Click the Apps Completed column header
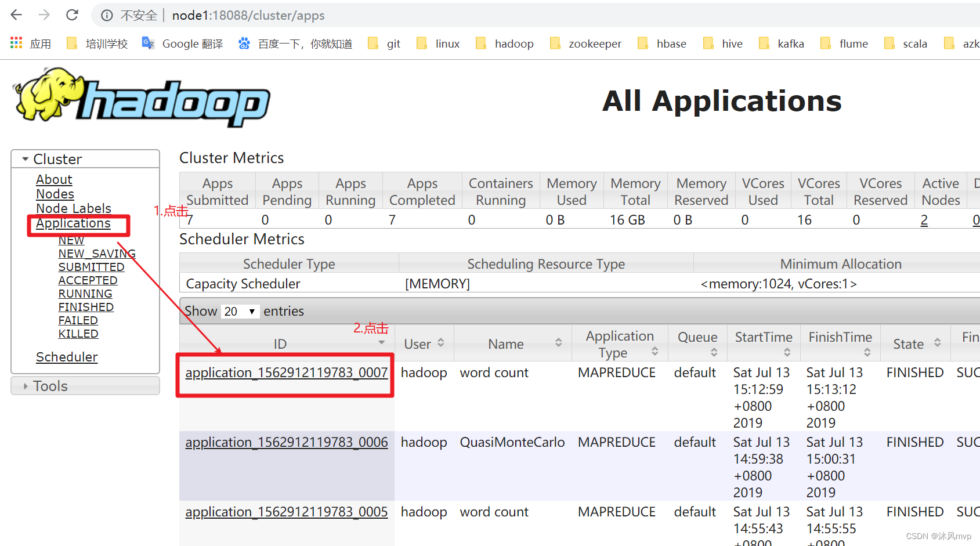 [x=422, y=191]
